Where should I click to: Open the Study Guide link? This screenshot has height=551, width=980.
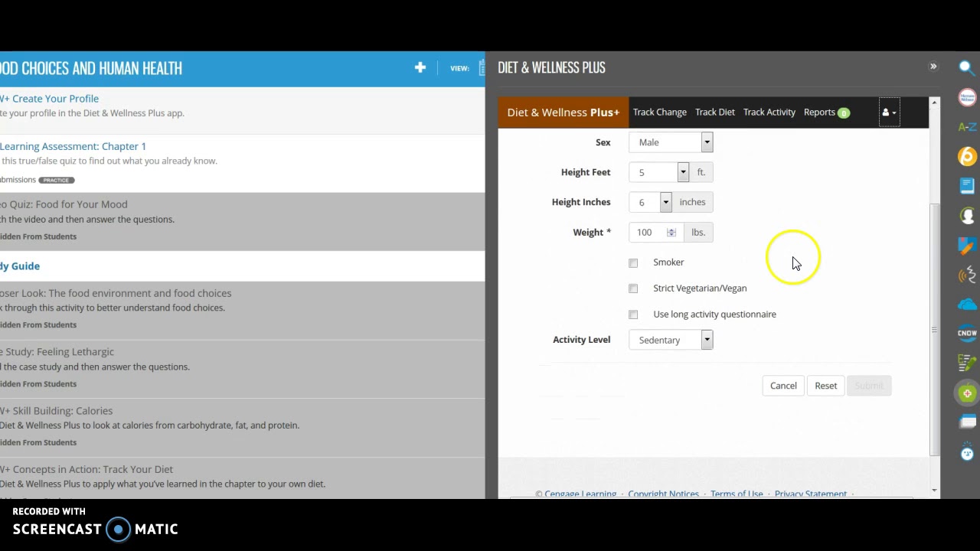20,266
